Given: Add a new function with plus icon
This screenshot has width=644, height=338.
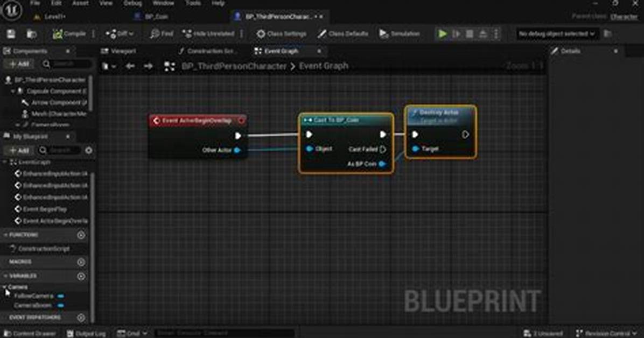Looking at the screenshot, I should pyautogui.click(x=81, y=235).
